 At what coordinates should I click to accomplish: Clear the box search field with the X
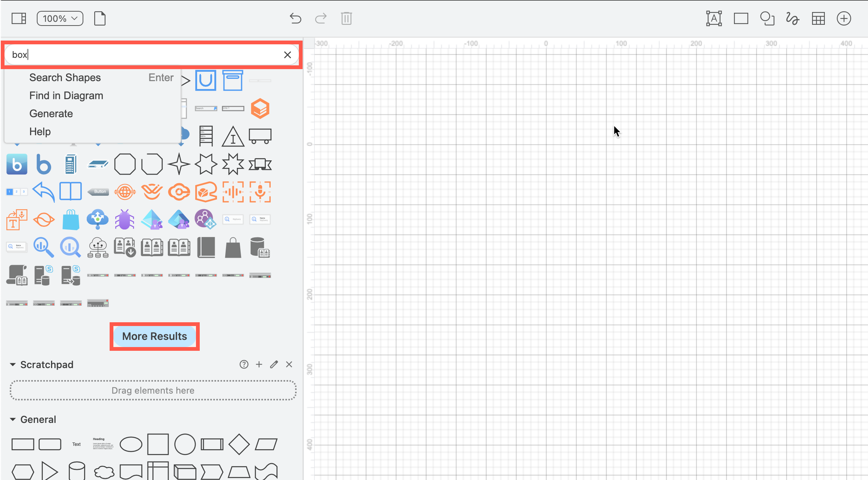[x=288, y=54]
